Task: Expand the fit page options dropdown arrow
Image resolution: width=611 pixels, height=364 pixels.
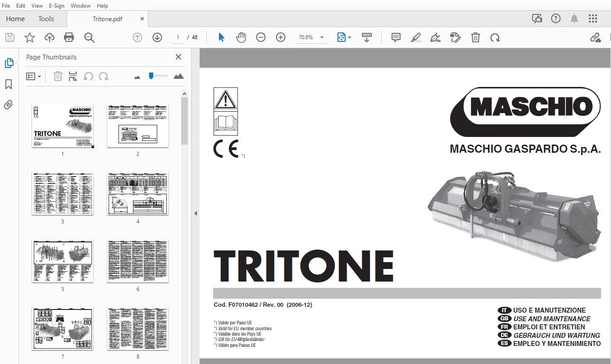Action: [350, 37]
